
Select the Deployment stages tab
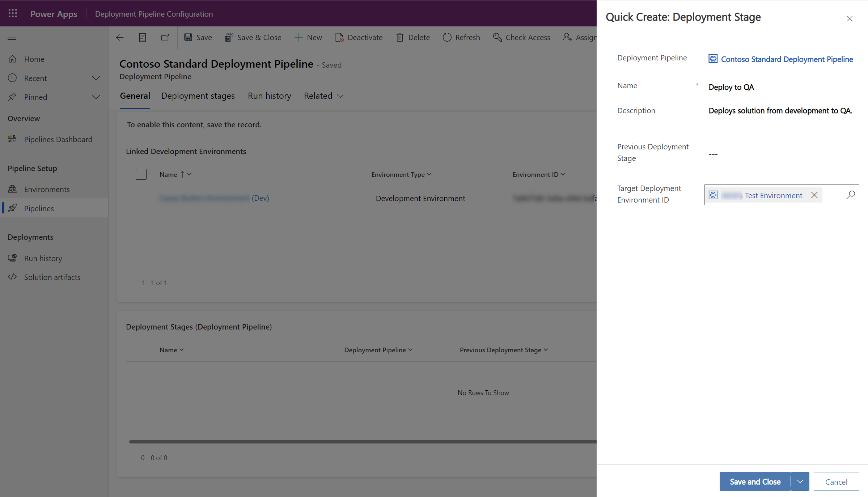click(x=199, y=95)
